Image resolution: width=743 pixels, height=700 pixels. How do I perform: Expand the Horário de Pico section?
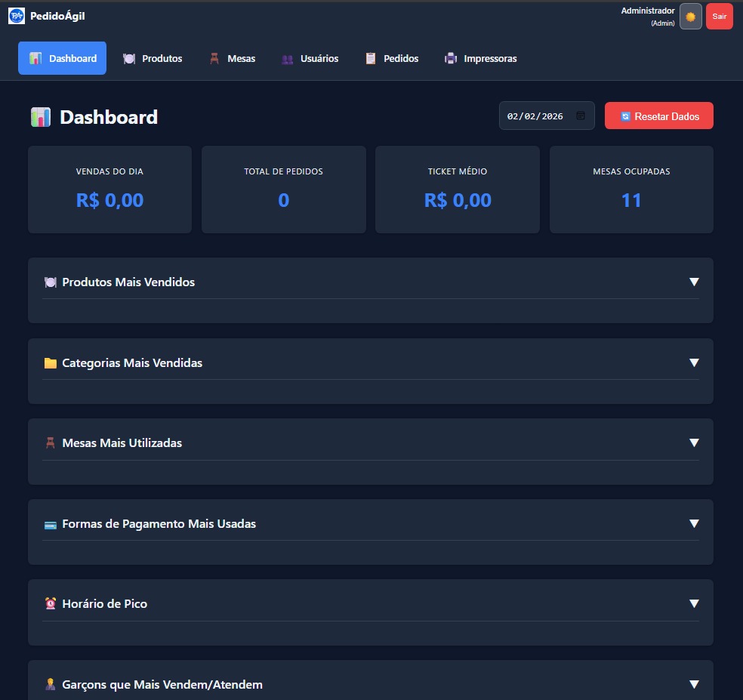point(694,603)
